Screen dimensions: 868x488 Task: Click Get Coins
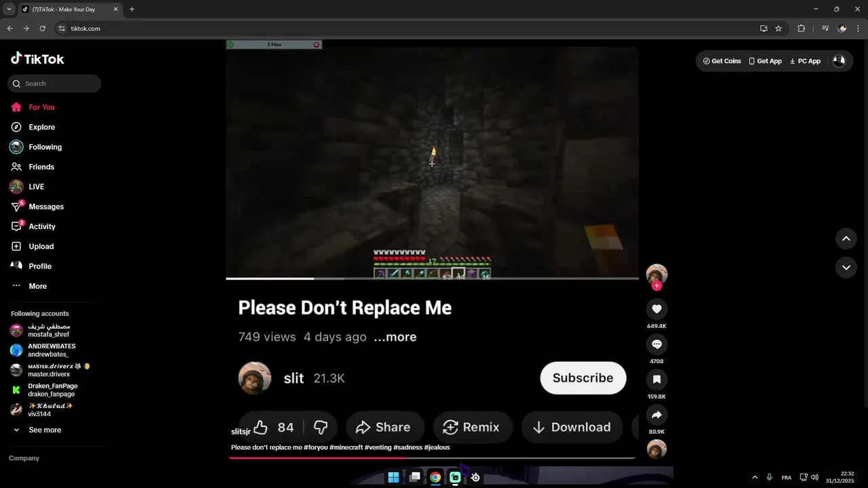[722, 61]
